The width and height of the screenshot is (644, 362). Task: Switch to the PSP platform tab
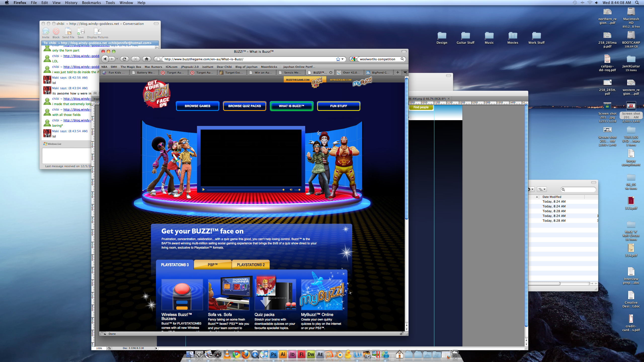(x=213, y=265)
